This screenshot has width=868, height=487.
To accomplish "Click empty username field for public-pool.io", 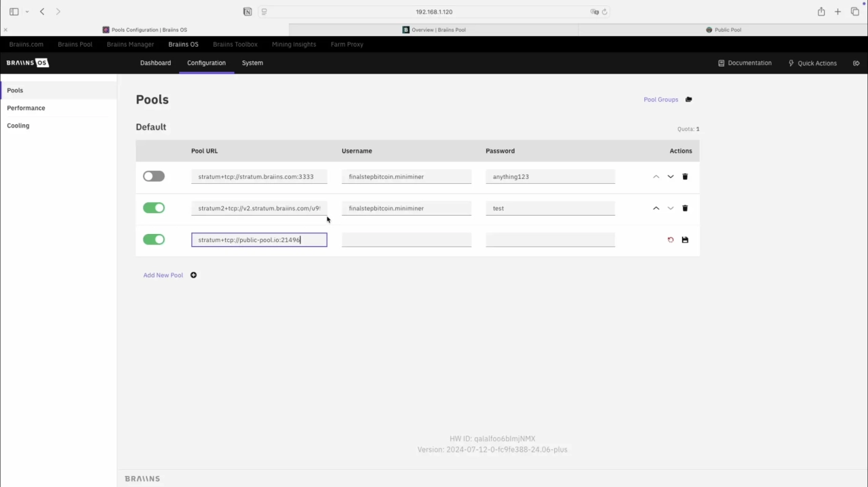I will (x=406, y=239).
